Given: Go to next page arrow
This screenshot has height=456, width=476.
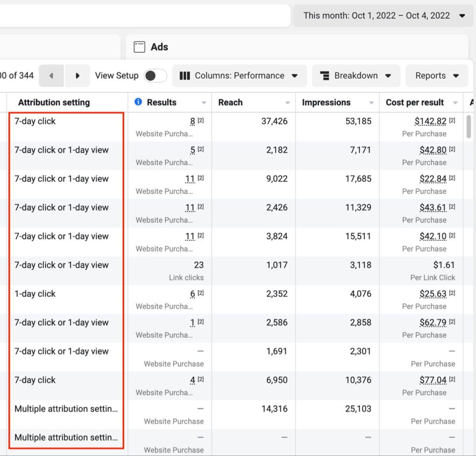Looking at the screenshot, I should 77,76.
